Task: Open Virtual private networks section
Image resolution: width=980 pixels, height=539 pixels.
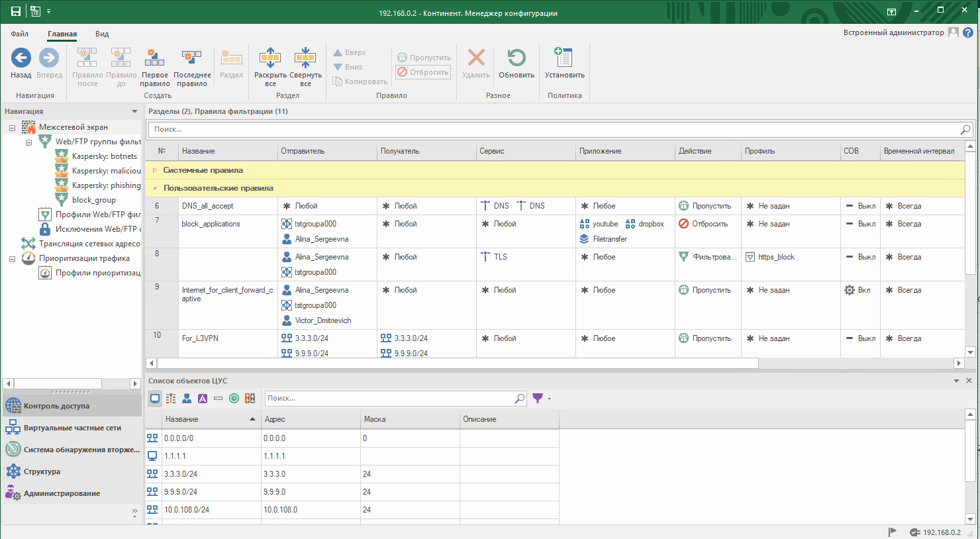Action: 72,428
